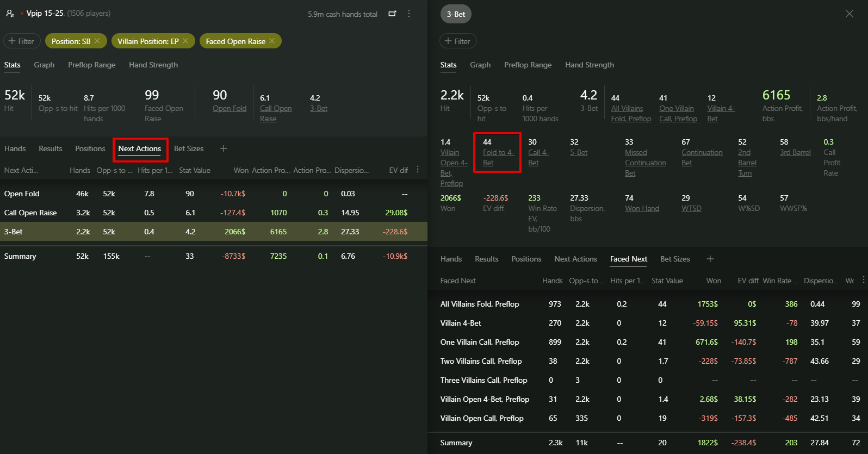This screenshot has width=868, height=454.
Task: Add a new tab with plus icon in right panel
Action: [710, 259]
